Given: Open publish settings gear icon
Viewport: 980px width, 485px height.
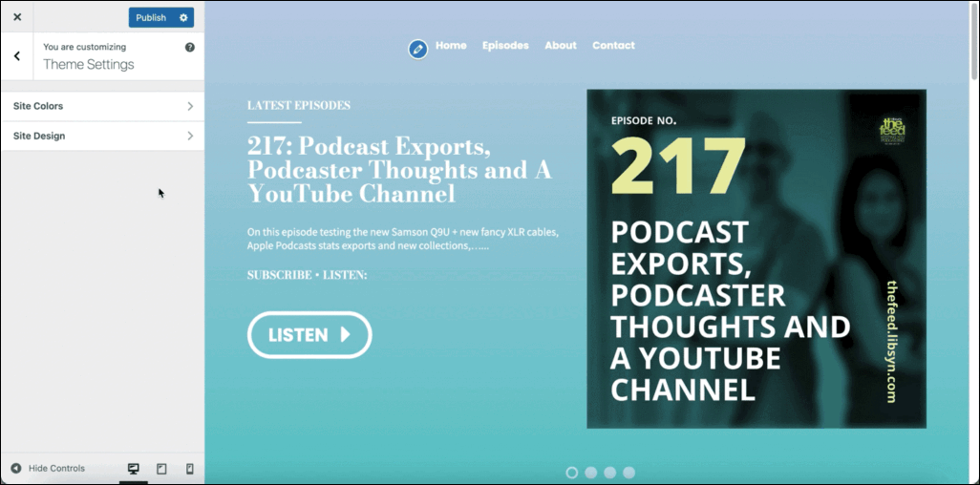Looking at the screenshot, I should (183, 17).
